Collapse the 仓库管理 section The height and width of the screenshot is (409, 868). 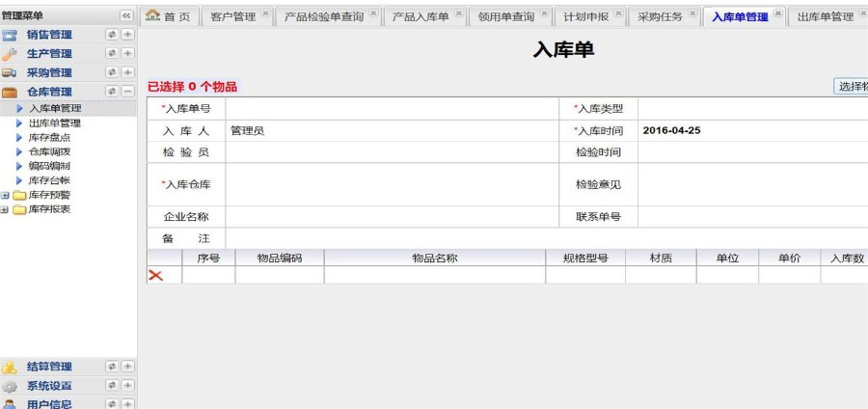point(128,92)
